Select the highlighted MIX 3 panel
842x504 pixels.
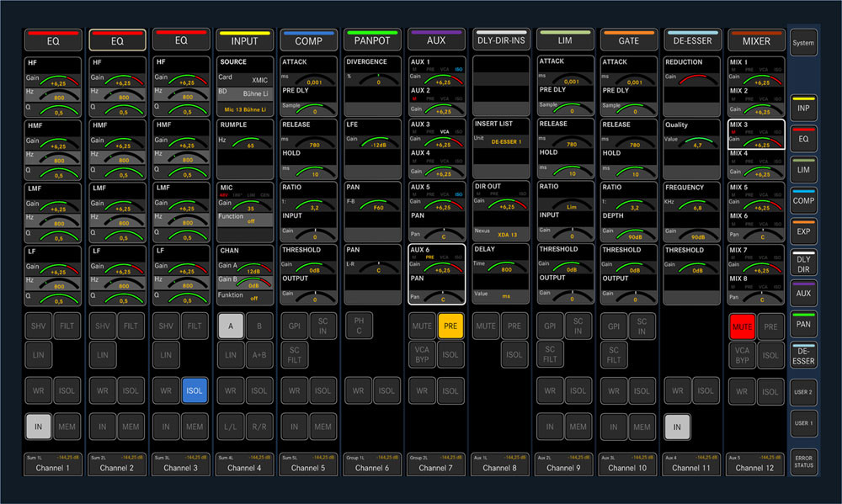[756, 134]
